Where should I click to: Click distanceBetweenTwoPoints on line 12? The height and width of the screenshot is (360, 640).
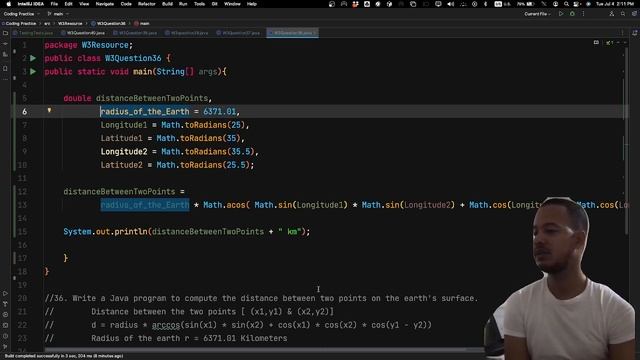119,191
